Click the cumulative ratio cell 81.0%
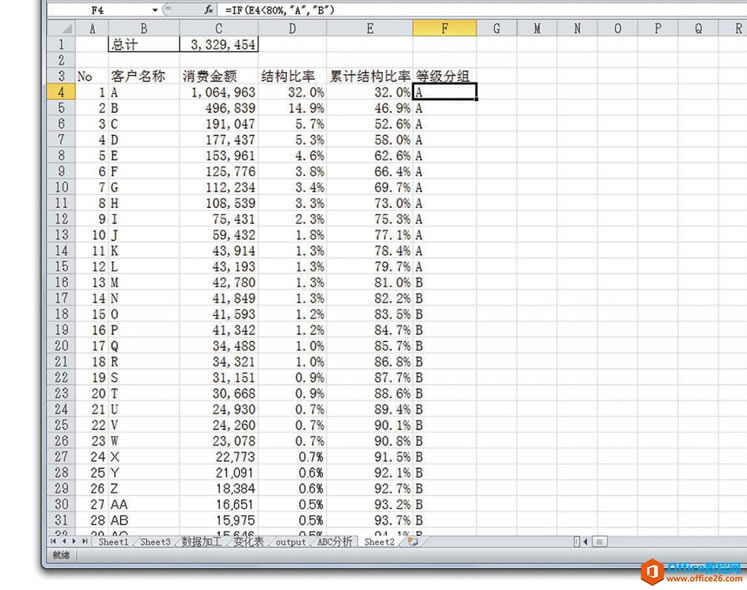Viewport: 747px width, 590px height. pos(370,282)
